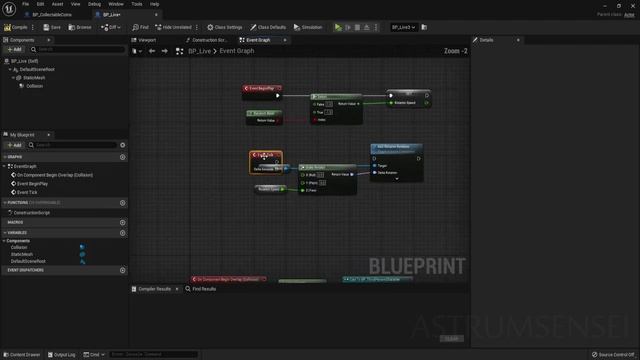The width and height of the screenshot is (640, 360).
Task: Open the Compile options three-dot menu
Action: (x=33, y=27)
